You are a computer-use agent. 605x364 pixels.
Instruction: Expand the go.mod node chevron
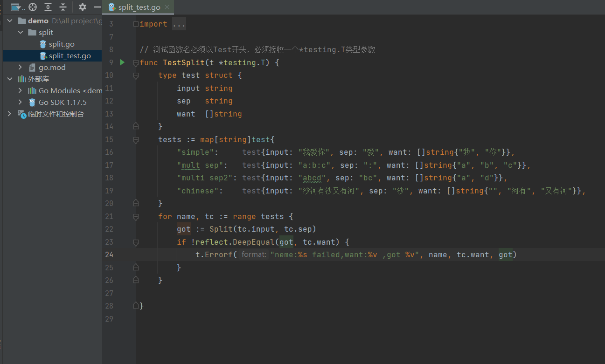[20, 67]
